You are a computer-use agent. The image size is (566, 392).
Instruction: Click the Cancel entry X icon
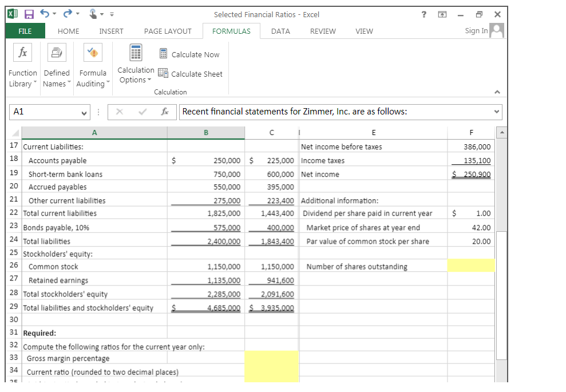tap(120, 112)
